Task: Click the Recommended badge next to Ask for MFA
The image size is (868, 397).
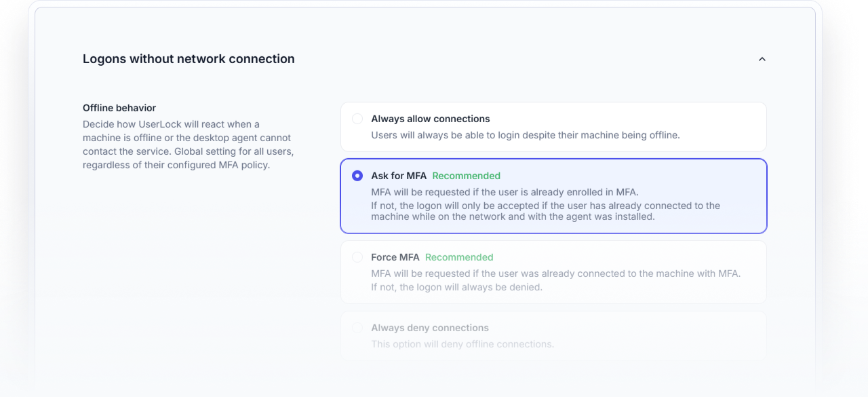Action: tap(466, 176)
